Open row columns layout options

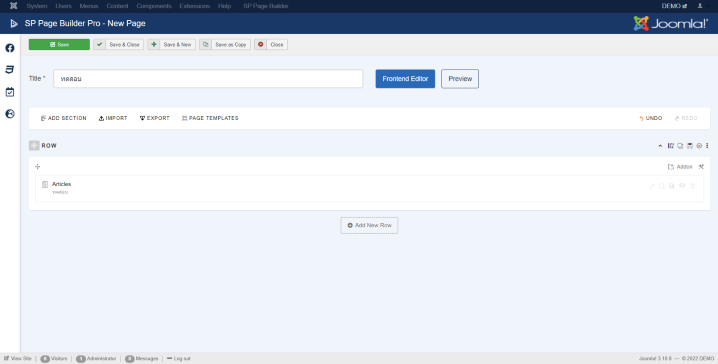pos(670,146)
